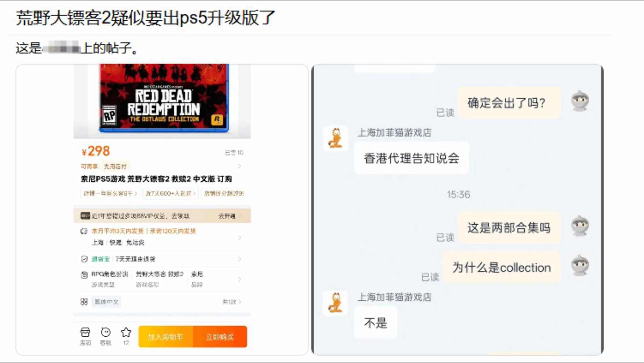
Task: Click the price ¥298
Action: coord(96,151)
